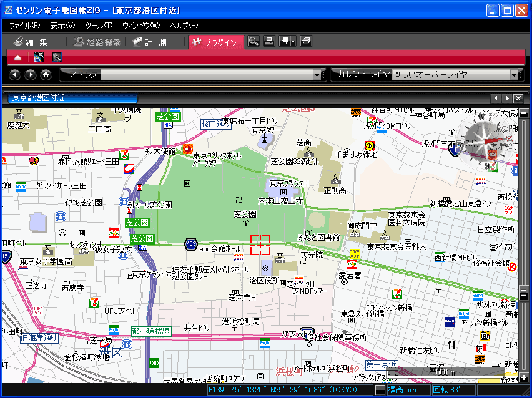Click the home navigation button
The width and height of the screenshot is (532, 398).
pyautogui.click(x=46, y=75)
